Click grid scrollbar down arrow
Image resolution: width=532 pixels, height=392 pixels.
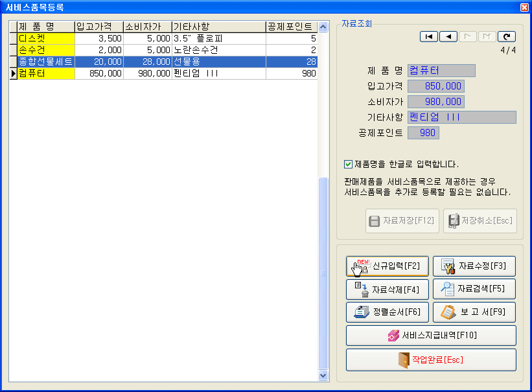(x=323, y=375)
